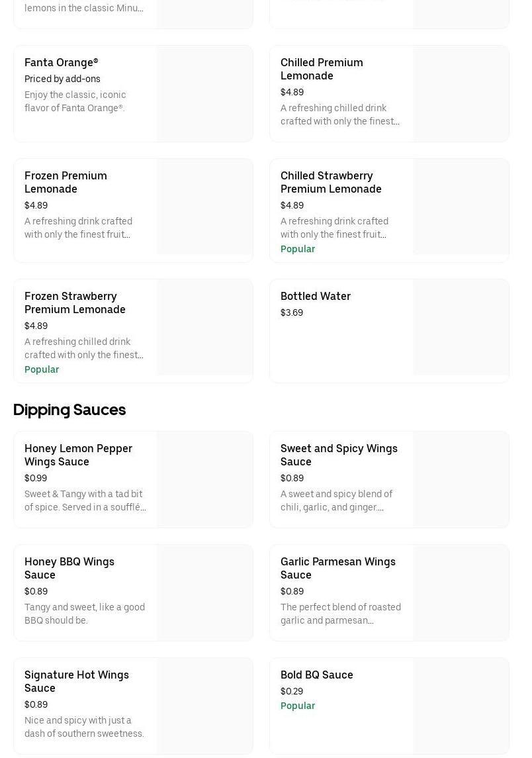The image size is (532, 758).
Task: Select Chilled Premium Lemonade item title
Action: click(322, 69)
